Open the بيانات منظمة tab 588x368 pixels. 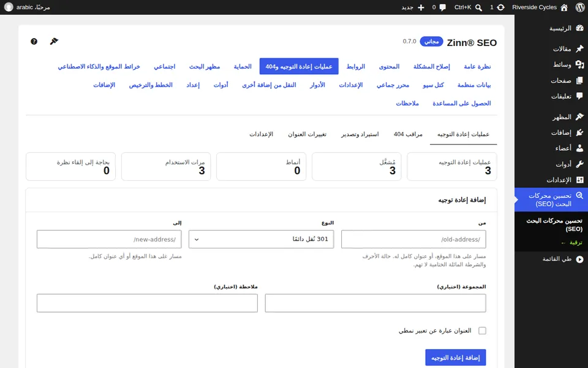[x=474, y=85]
